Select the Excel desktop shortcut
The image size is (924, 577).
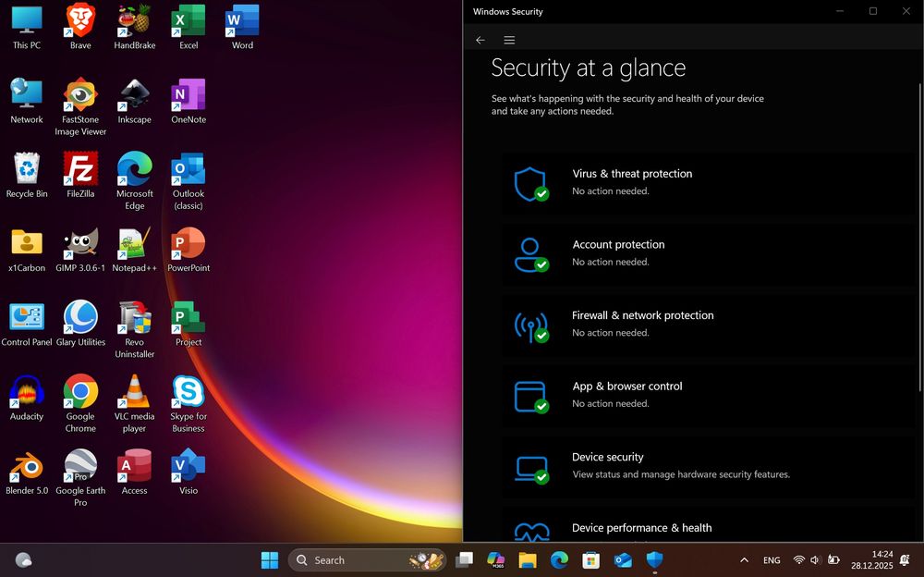pyautogui.click(x=188, y=27)
